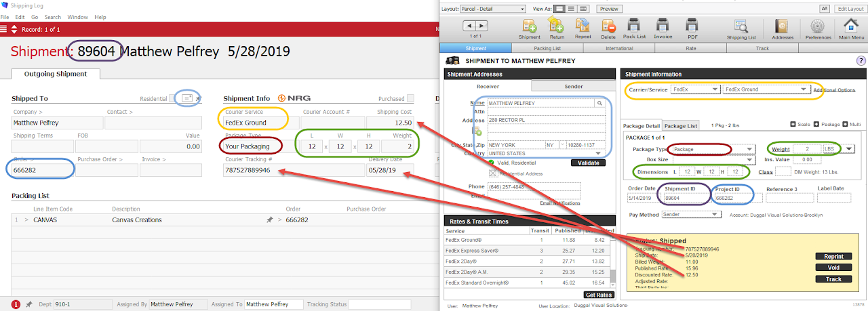Open the Layout dropdown Parcel - Detail

pos(493,9)
